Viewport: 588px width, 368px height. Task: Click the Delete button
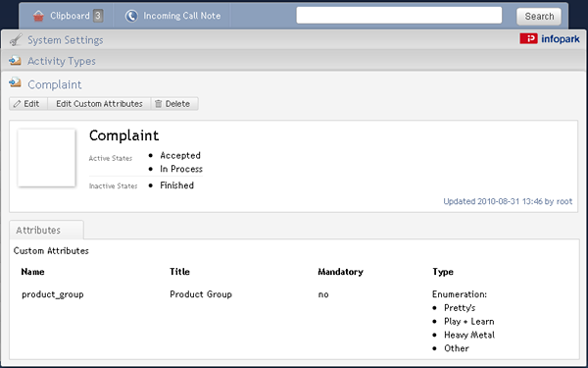pos(174,104)
